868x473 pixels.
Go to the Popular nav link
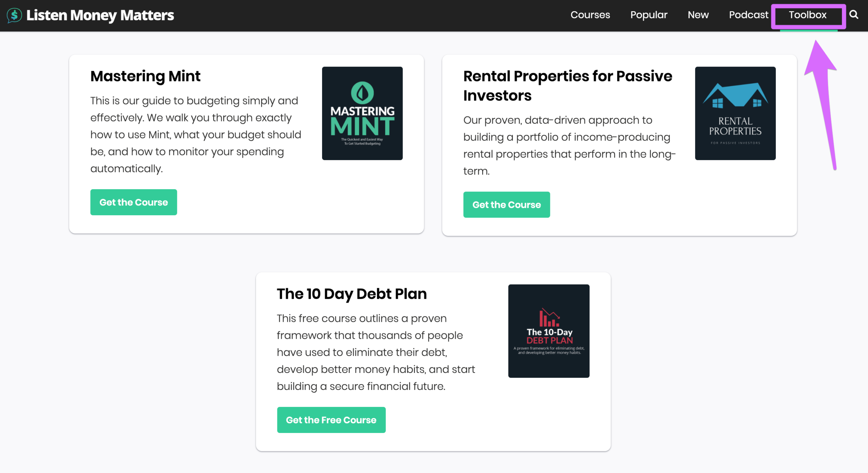pos(649,15)
